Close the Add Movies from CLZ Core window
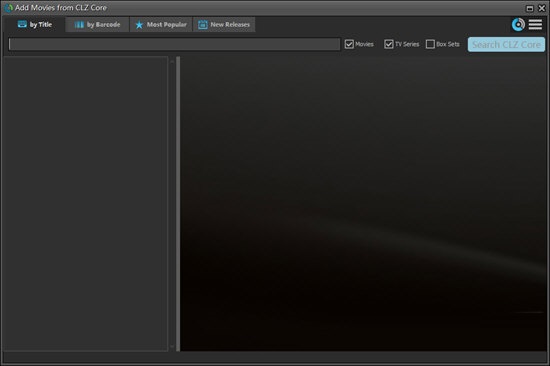The width and height of the screenshot is (550, 366). click(x=542, y=8)
